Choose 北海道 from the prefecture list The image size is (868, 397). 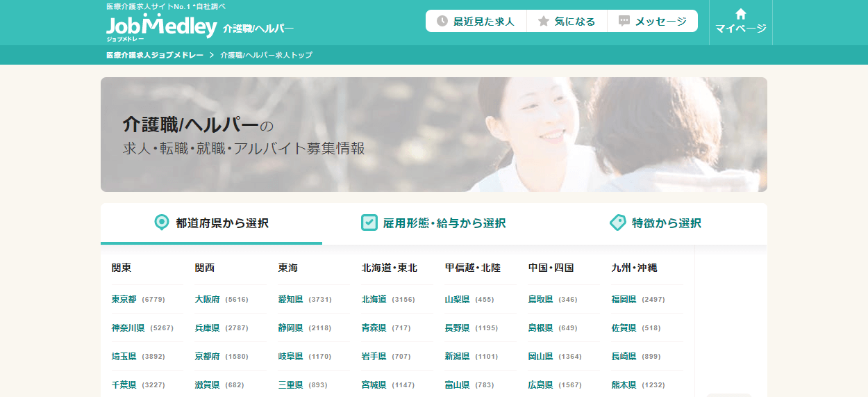[374, 300]
